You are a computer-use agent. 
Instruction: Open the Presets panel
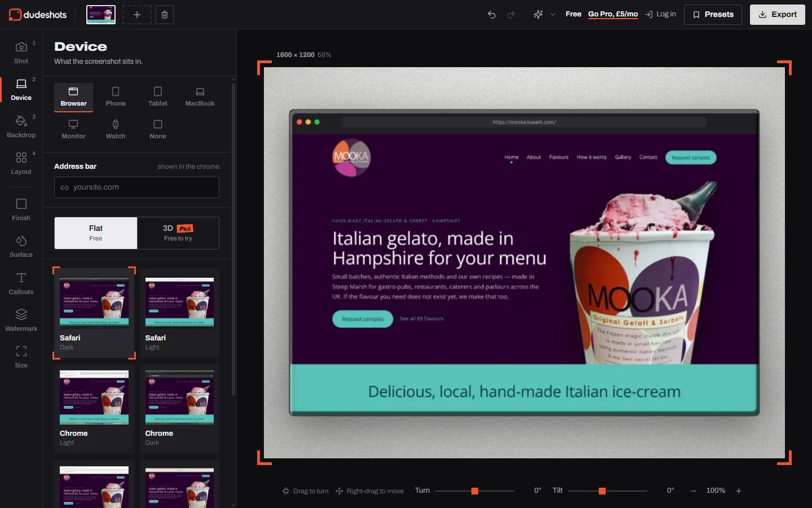click(x=713, y=15)
